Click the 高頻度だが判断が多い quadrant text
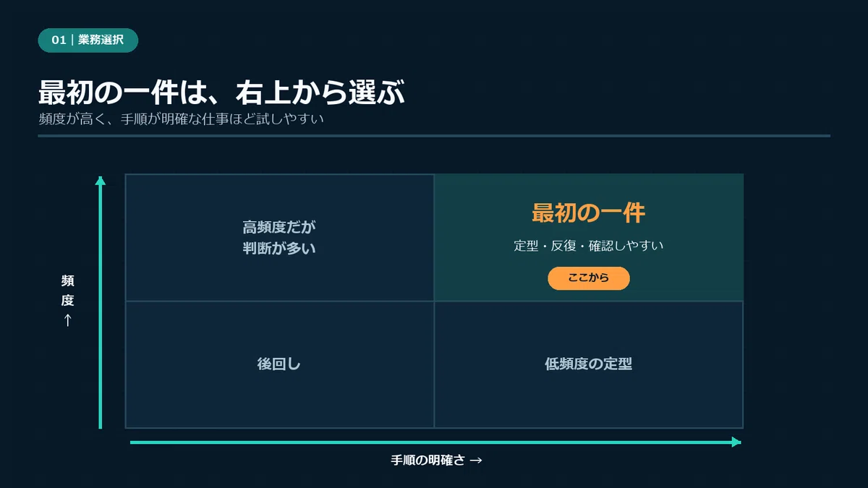 pos(279,238)
